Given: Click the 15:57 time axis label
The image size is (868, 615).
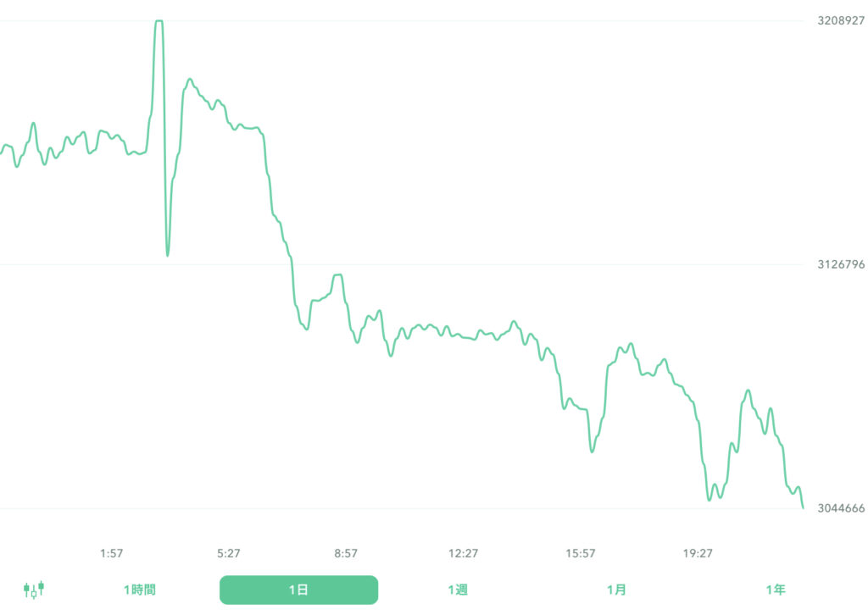Looking at the screenshot, I should tap(580, 551).
